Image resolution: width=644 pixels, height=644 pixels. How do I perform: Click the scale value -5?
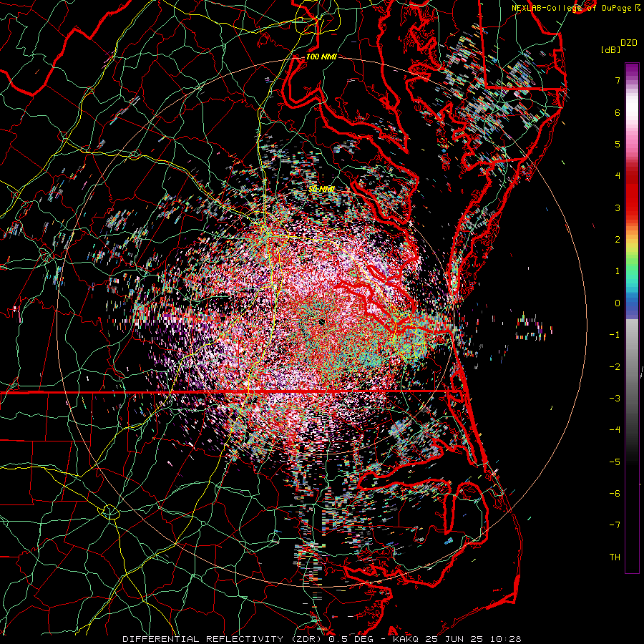point(615,462)
